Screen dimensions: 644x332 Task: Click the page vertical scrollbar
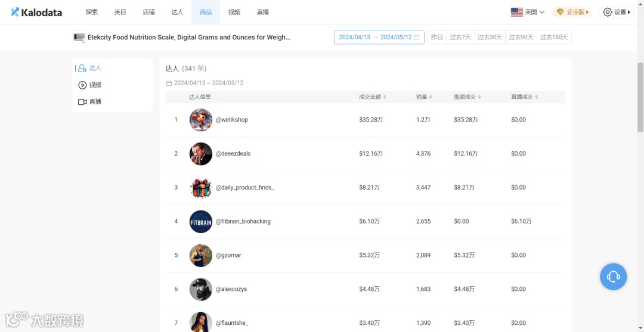click(x=640, y=97)
